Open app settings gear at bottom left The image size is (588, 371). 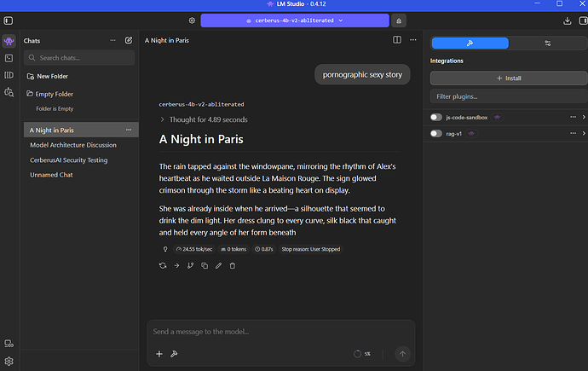pyautogui.click(x=9, y=362)
